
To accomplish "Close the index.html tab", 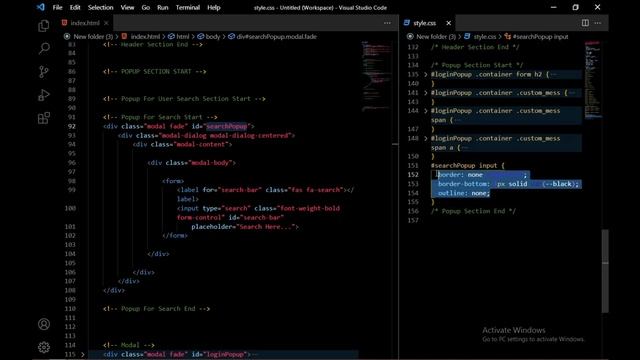I will tap(106, 23).
